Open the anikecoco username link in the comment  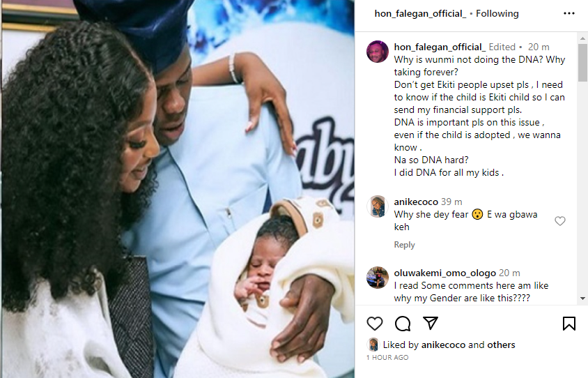416,202
